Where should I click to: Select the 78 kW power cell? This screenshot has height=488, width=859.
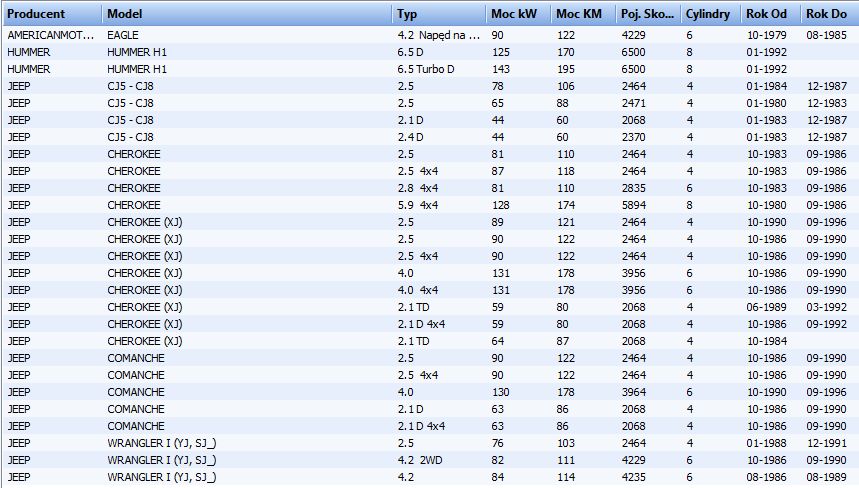[x=497, y=86]
